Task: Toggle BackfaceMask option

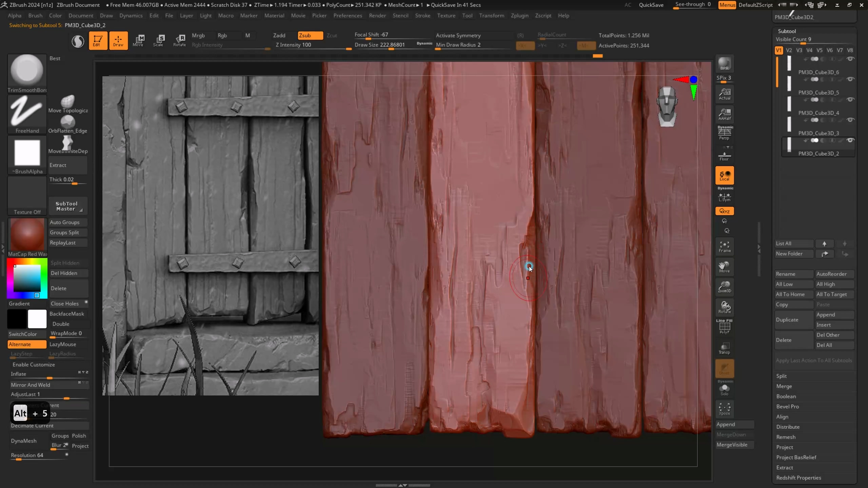Action: 67,314
